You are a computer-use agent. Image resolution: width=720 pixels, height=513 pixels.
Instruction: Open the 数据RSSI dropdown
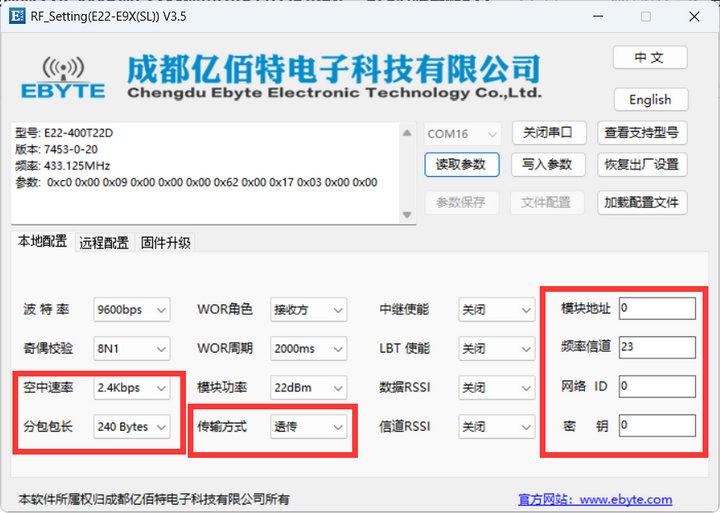pos(497,388)
